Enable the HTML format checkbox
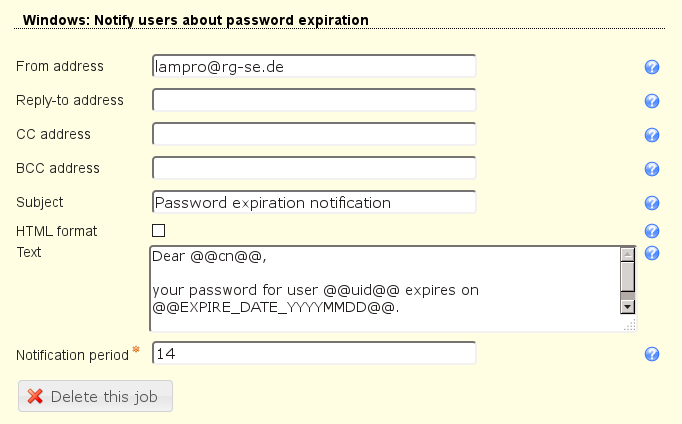The image size is (682, 424). 159,231
